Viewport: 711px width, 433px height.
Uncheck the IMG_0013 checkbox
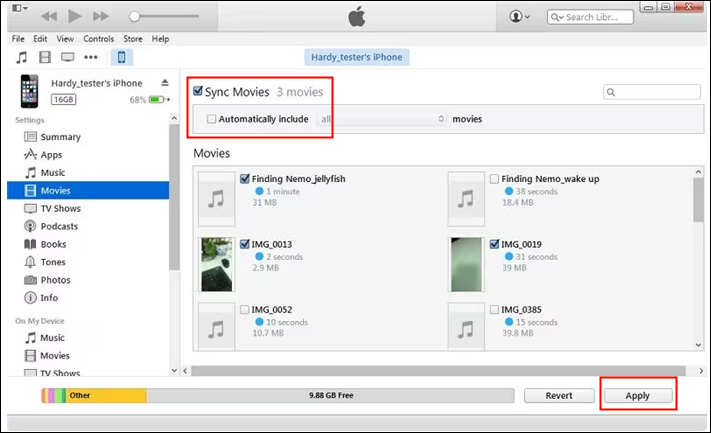(x=245, y=244)
